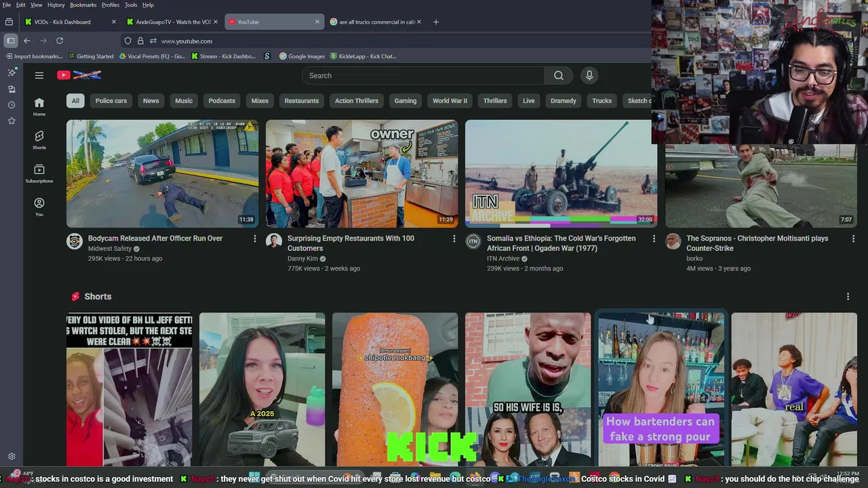
Task: Open the Bookmarks menu
Action: pyautogui.click(x=83, y=5)
